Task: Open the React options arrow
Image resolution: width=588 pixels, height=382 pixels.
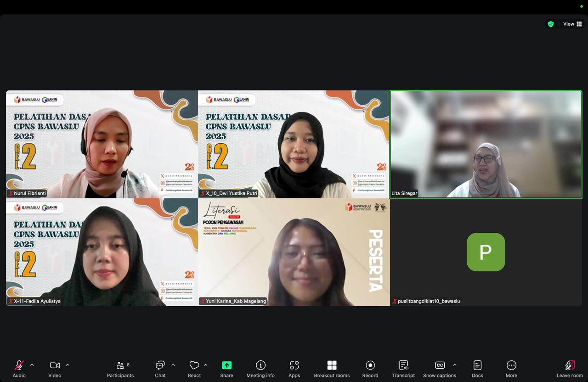Action: point(205,365)
